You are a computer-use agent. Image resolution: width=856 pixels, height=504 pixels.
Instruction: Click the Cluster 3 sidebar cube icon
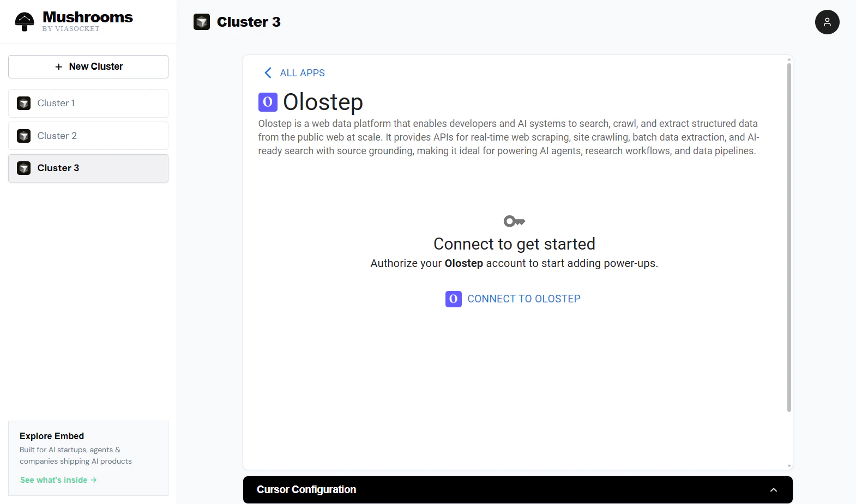coord(23,168)
